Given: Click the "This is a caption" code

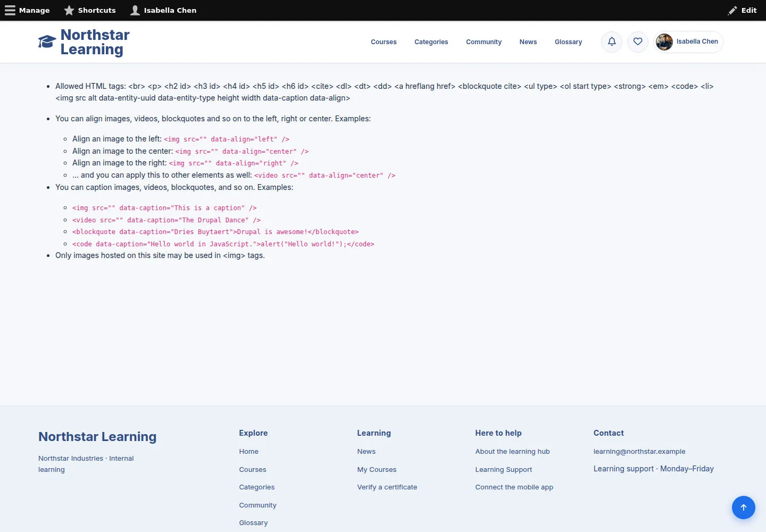Looking at the screenshot, I should pyautogui.click(x=164, y=208).
